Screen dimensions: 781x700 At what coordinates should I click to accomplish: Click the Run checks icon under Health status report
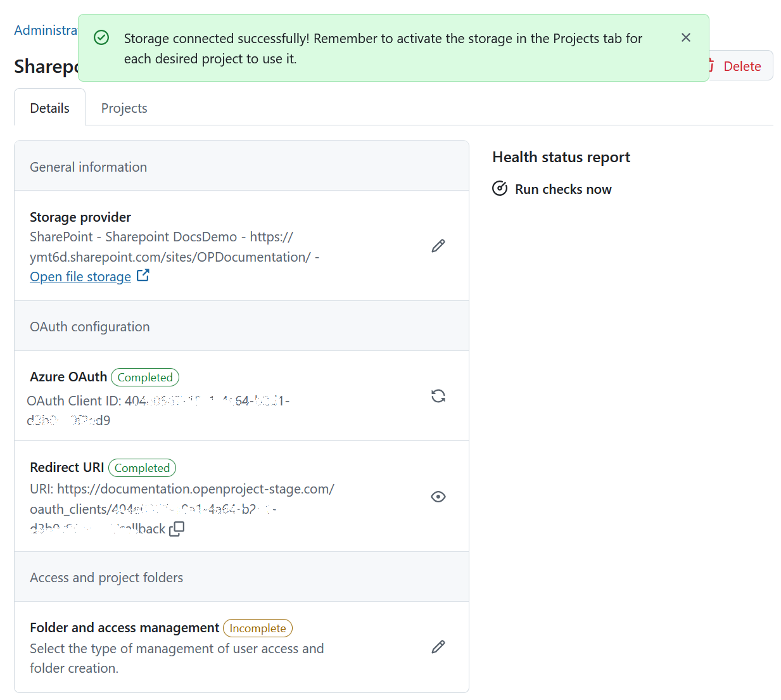pos(500,188)
